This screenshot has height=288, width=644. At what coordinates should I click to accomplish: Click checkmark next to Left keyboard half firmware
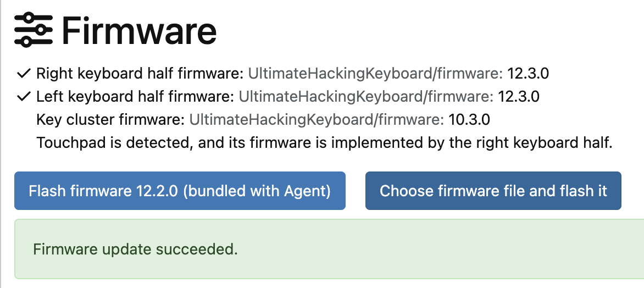tap(23, 97)
